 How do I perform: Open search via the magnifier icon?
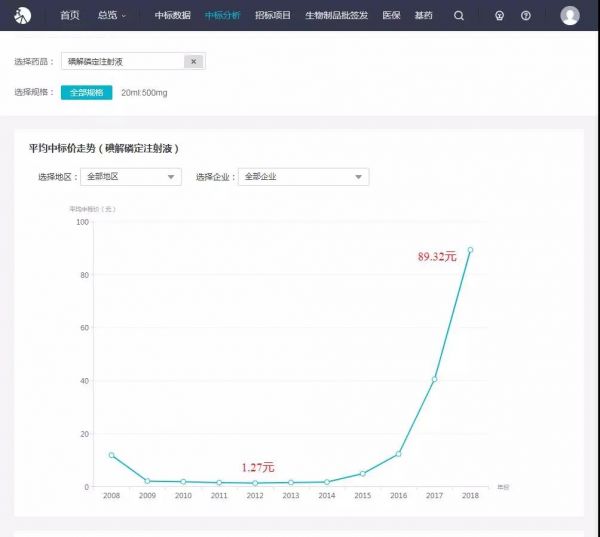pos(459,16)
